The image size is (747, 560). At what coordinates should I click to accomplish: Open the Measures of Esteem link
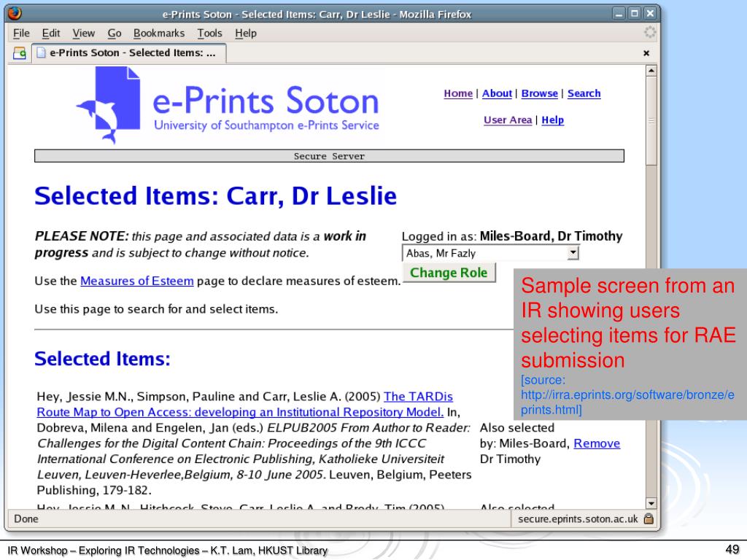(136, 281)
